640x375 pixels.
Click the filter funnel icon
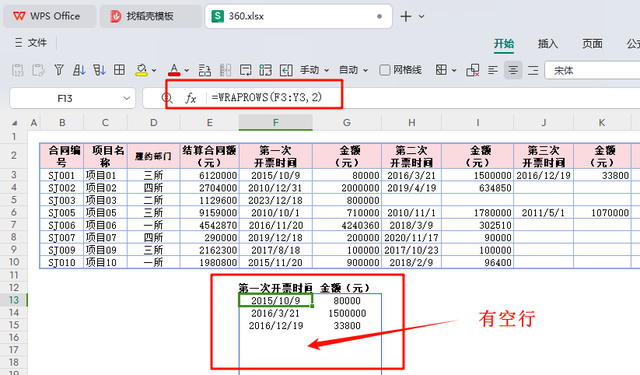tap(59, 70)
